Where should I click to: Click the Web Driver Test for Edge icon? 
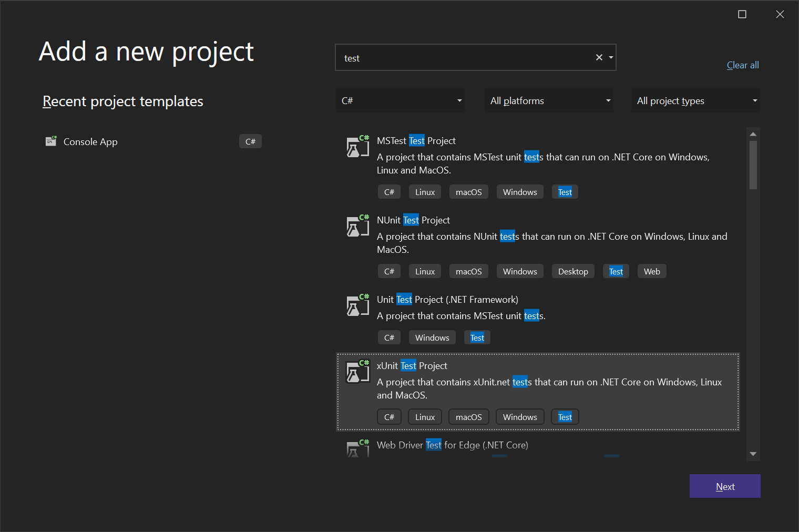click(x=358, y=448)
